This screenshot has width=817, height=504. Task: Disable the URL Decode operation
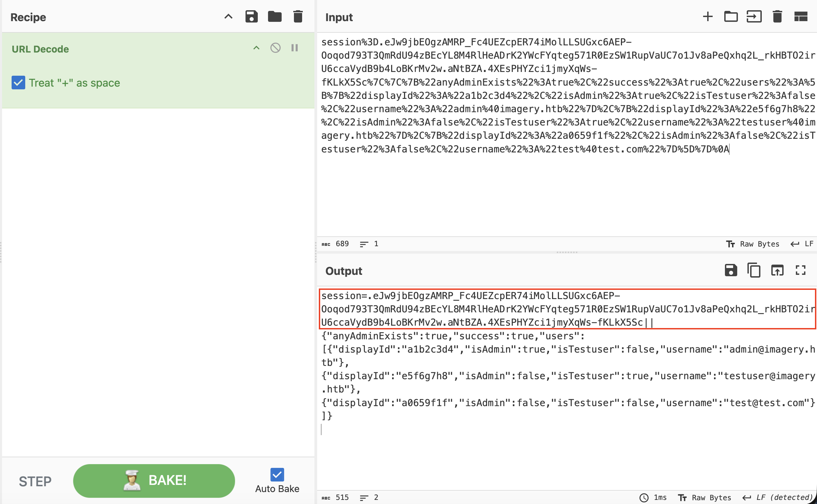click(275, 48)
